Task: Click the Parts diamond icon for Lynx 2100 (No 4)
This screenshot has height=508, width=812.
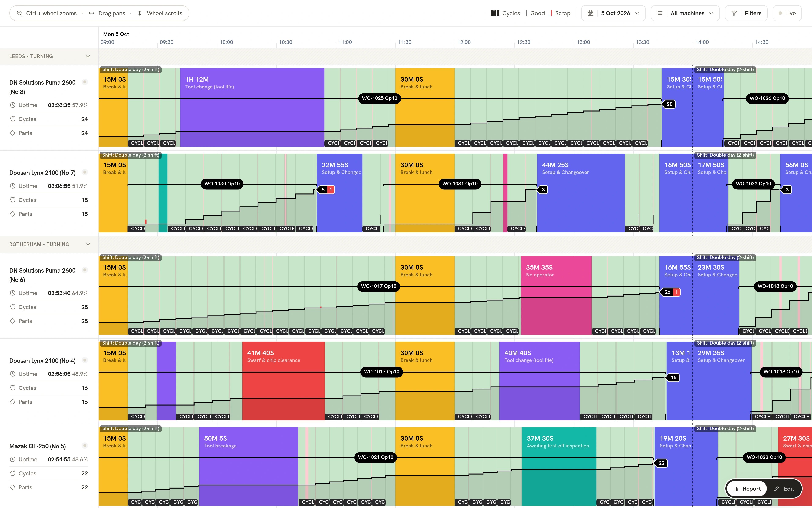Action: pos(12,402)
